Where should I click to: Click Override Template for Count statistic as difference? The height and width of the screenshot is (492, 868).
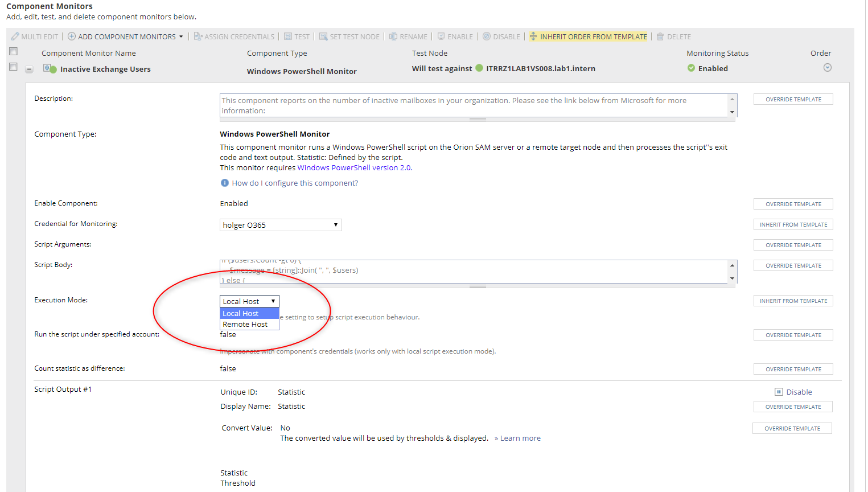(x=793, y=369)
